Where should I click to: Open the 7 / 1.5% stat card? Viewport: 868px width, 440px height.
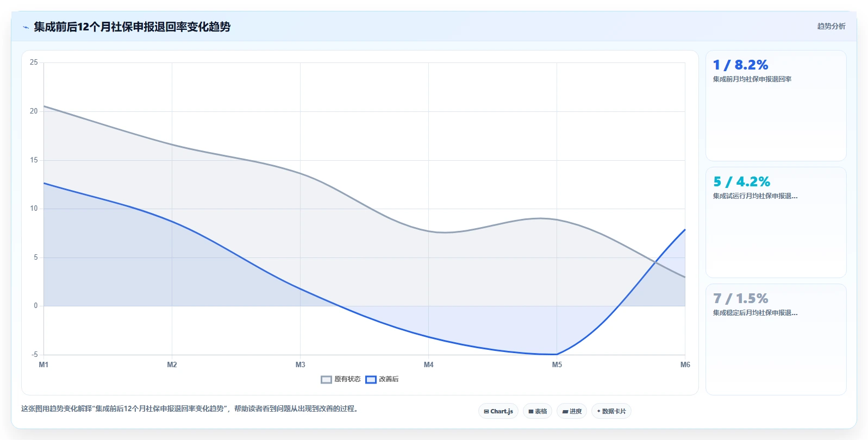point(776,339)
